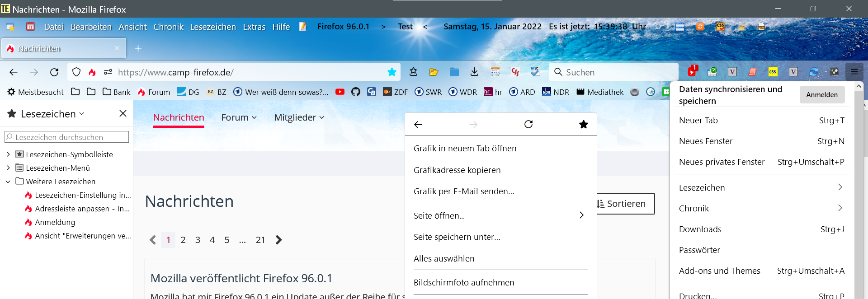868x299 pixels.
Task: Click the hamburger application menu button
Action: click(x=854, y=72)
